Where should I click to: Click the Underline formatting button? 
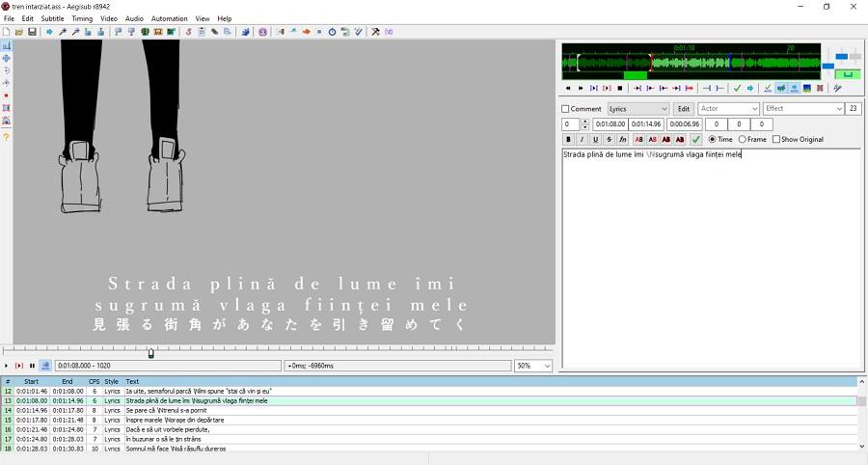pos(595,140)
